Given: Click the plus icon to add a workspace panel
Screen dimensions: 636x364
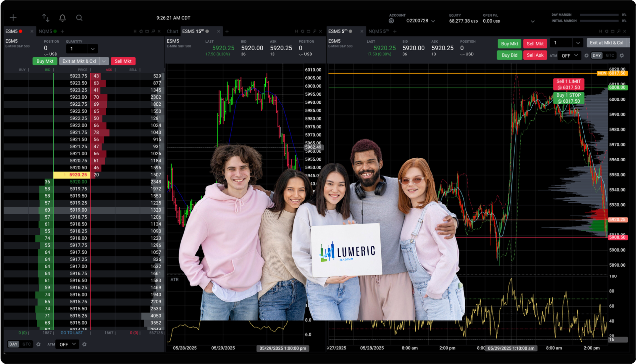Looking at the screenshot, I should 13,18.
